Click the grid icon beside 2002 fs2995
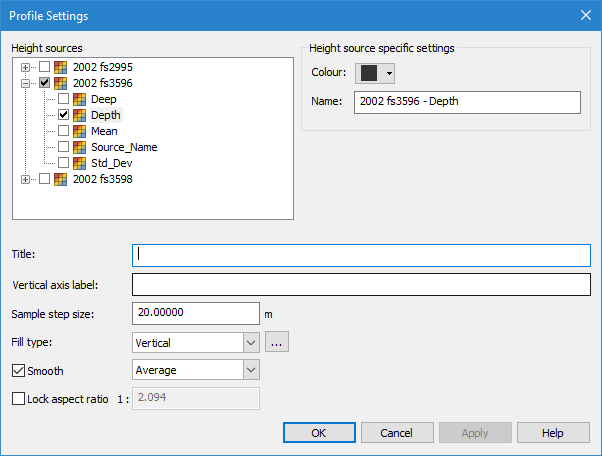602x456 pixels. [61, 67]
